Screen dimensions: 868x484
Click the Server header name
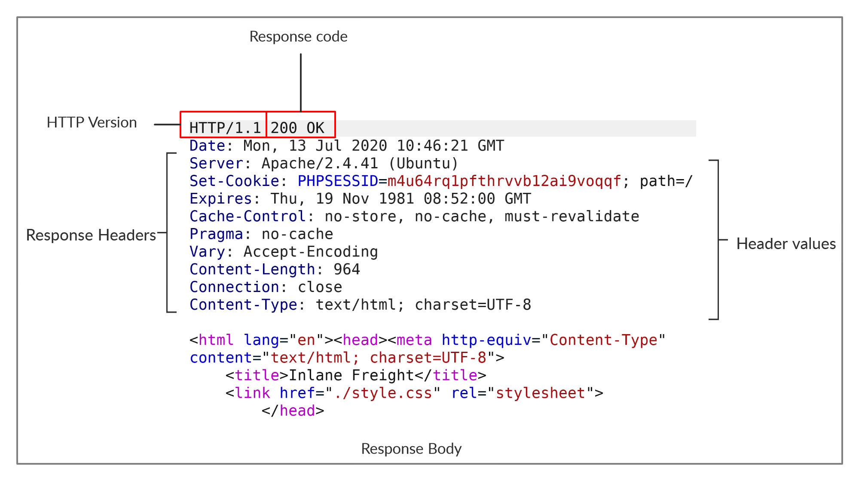click(216, 163)
